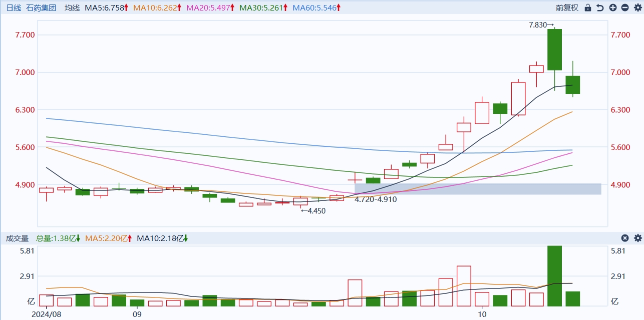Click the 均线 moving average indicator label
The image size is (644, 320).
(72, 7)
